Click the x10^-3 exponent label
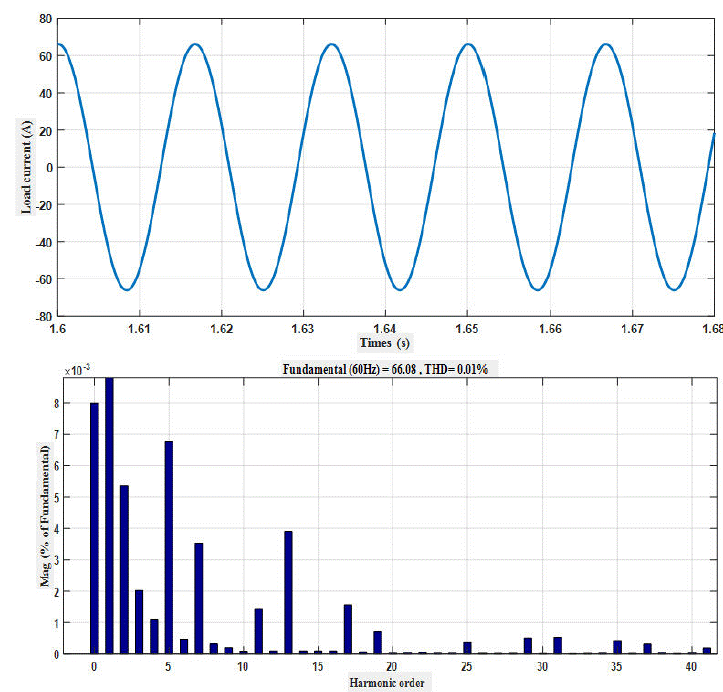Screen dimensions: 723x692 (78, 370)
